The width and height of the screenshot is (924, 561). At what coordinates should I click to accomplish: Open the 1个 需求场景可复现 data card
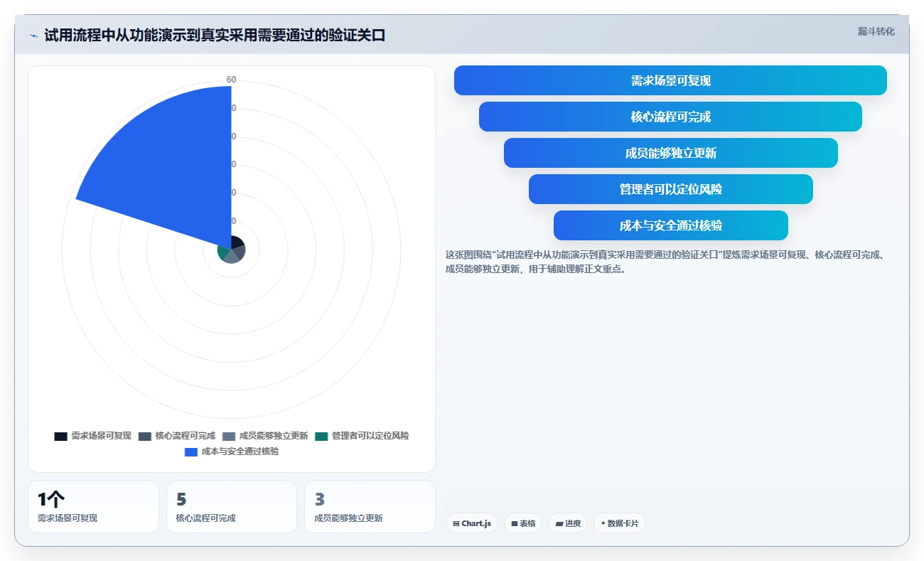click(93, 506)
